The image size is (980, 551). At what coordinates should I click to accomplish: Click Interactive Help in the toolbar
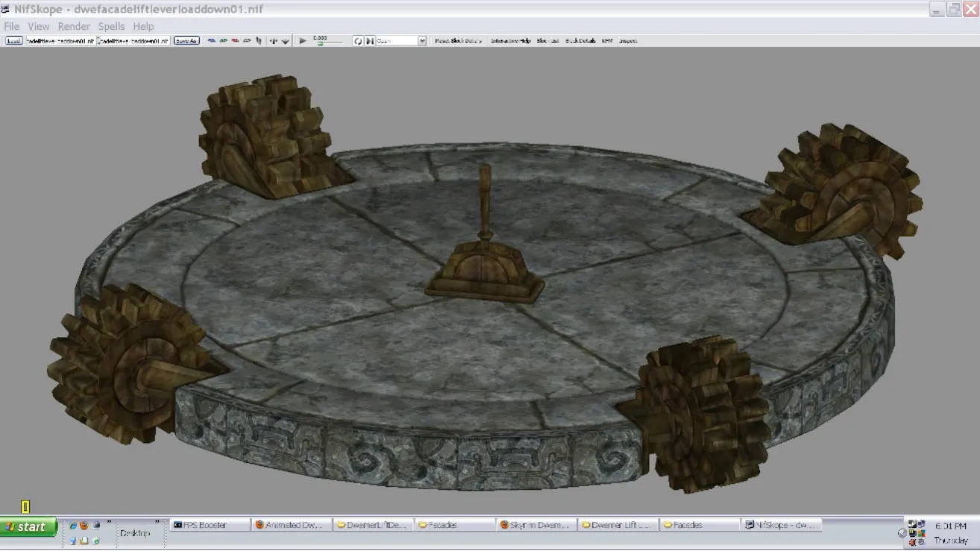click(510, 41)
